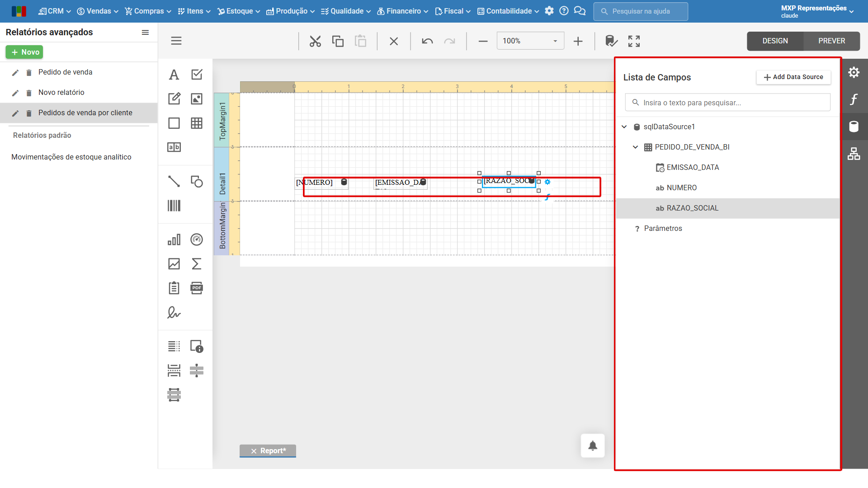Select the Signature control tool
This screenshot has width=868, height=488.
point(174,312)
